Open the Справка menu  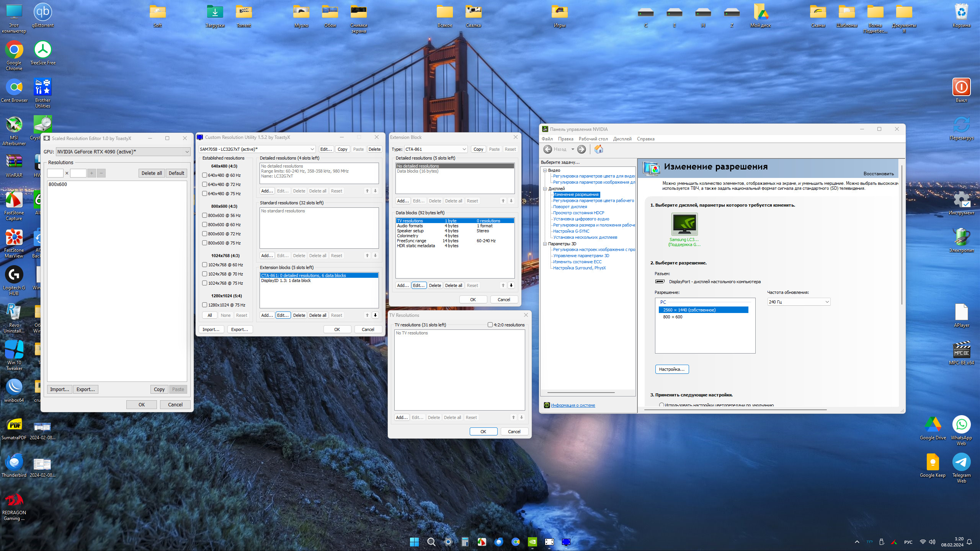pos(645,139)
